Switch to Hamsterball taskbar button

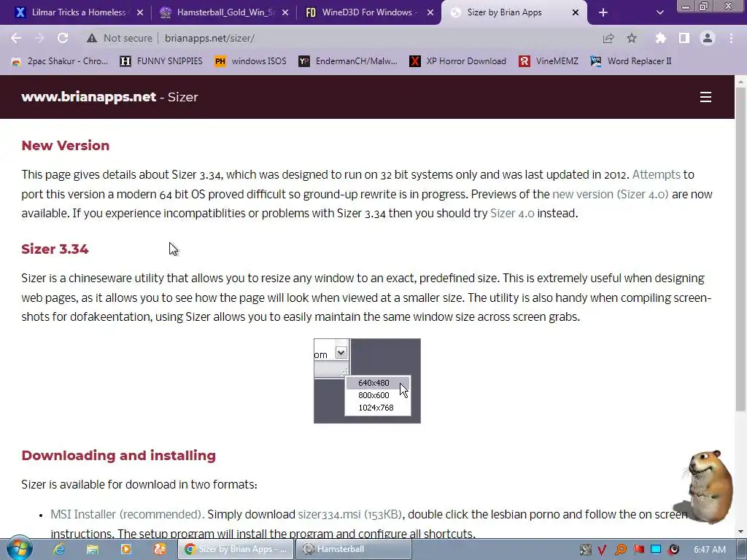[353, 549]
